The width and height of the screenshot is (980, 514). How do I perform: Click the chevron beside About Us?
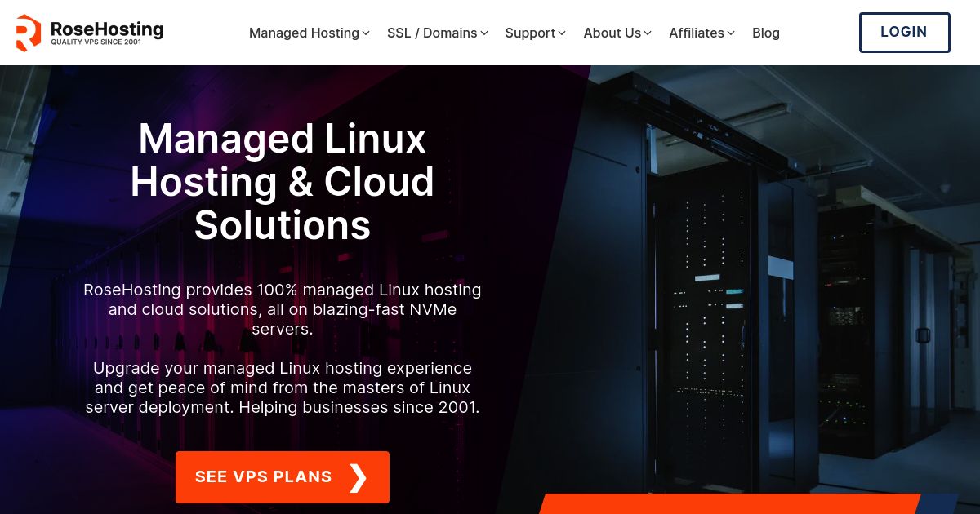pyautogui.click(x=648, y=33)
